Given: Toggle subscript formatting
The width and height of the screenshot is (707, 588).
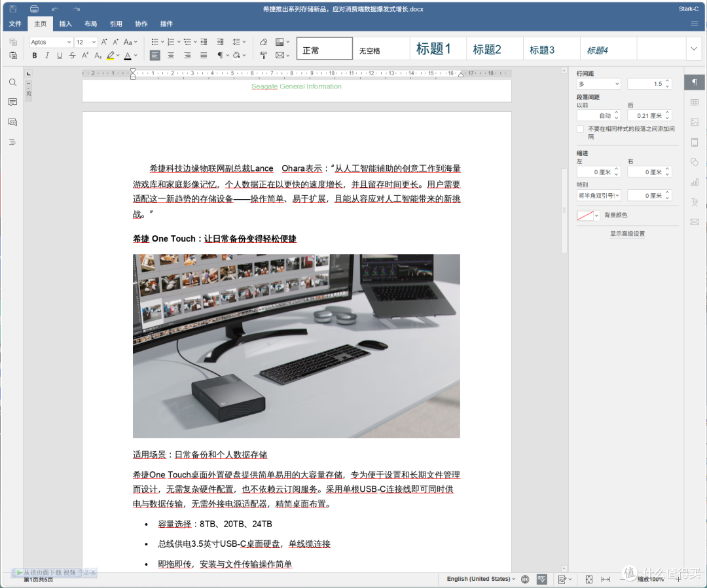Looking at the screenshot, I should (x=98, y=56).
